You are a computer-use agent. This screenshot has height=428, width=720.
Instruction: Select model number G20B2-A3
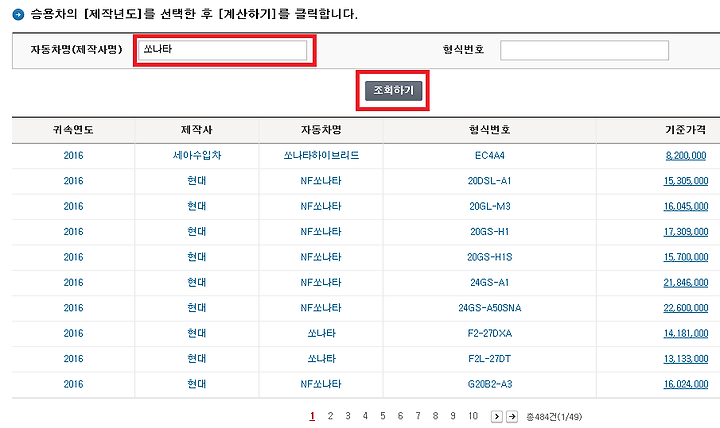pyautogui.click(x=489, y=384)
